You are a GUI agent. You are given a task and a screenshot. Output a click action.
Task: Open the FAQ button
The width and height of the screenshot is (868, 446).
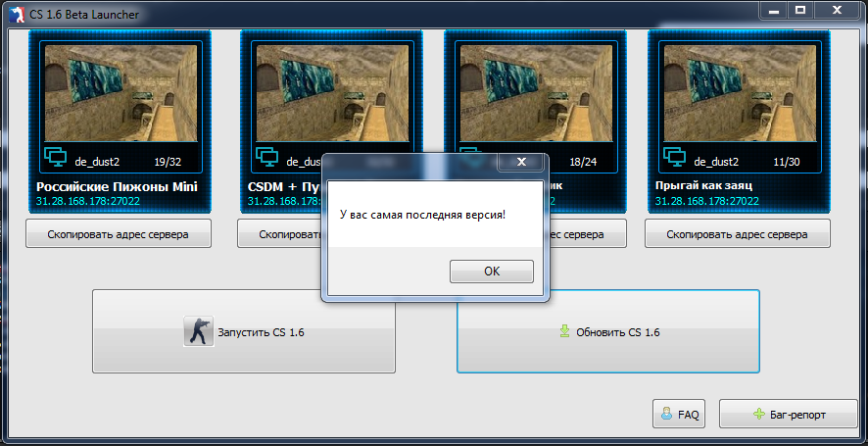[679, 414]
